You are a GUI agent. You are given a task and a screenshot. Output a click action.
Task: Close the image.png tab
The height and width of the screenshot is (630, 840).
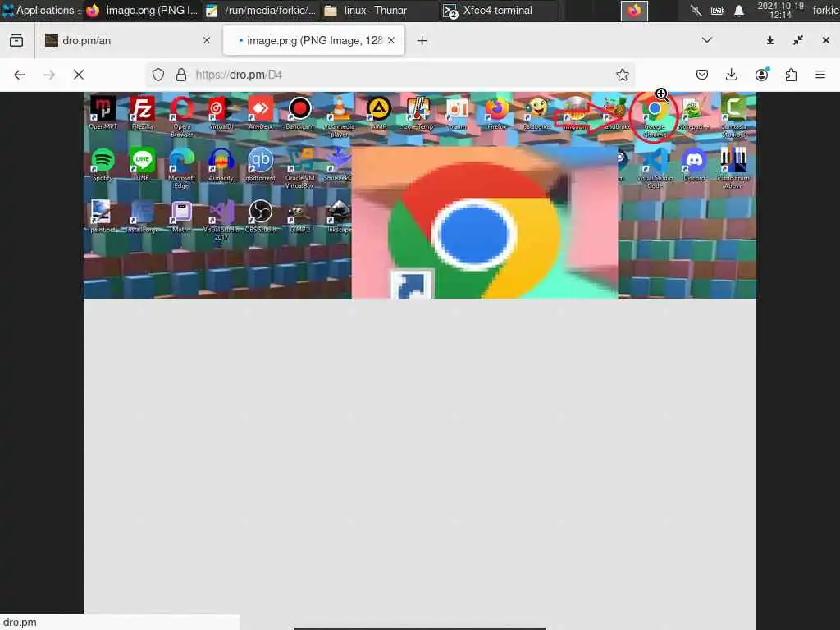(x=391, y=41)
